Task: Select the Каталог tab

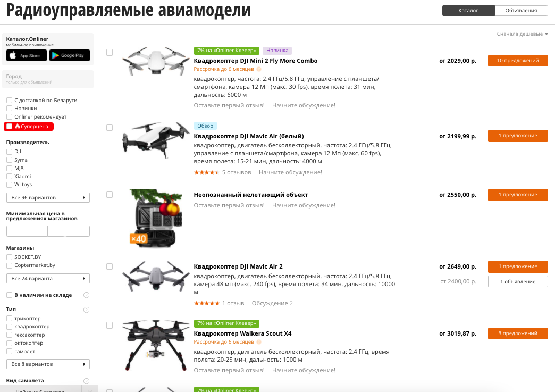Action: click(468, 11)
